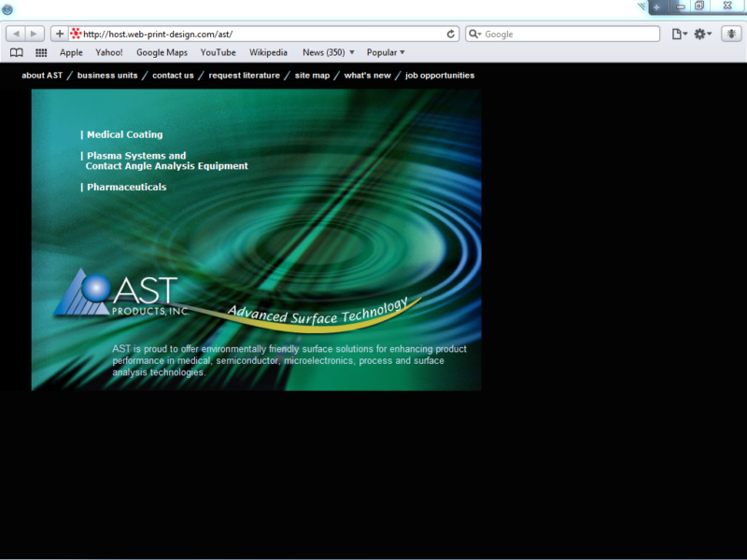Image resolution: width=747 pixels, height=560 pixels.
Task: Click the site favicon in address bar
Action: coord(76,34)
